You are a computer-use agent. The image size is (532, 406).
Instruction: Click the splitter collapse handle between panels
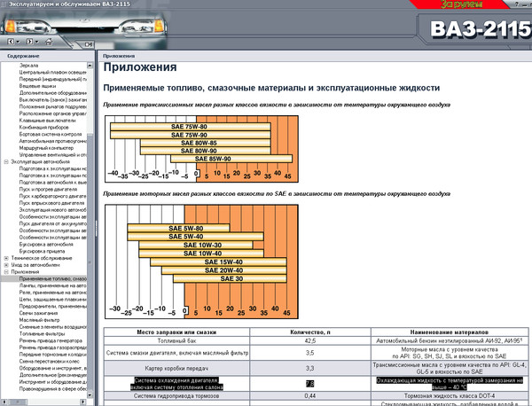(x=95, y=228)
